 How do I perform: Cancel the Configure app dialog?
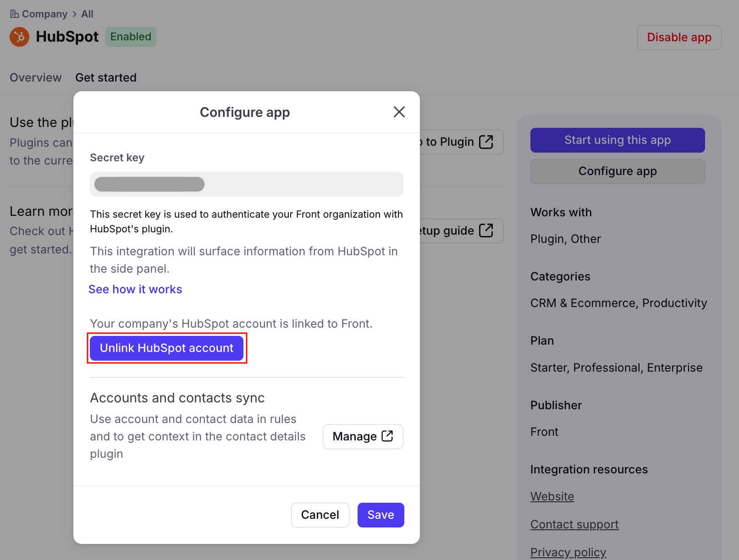(320, 515)
